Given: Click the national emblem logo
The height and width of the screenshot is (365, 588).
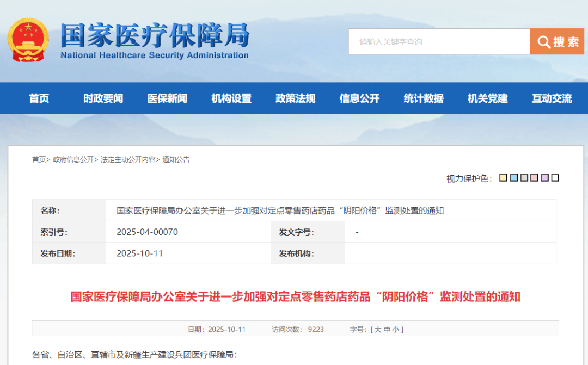Looking at the screenshot, I should [28, 40].
